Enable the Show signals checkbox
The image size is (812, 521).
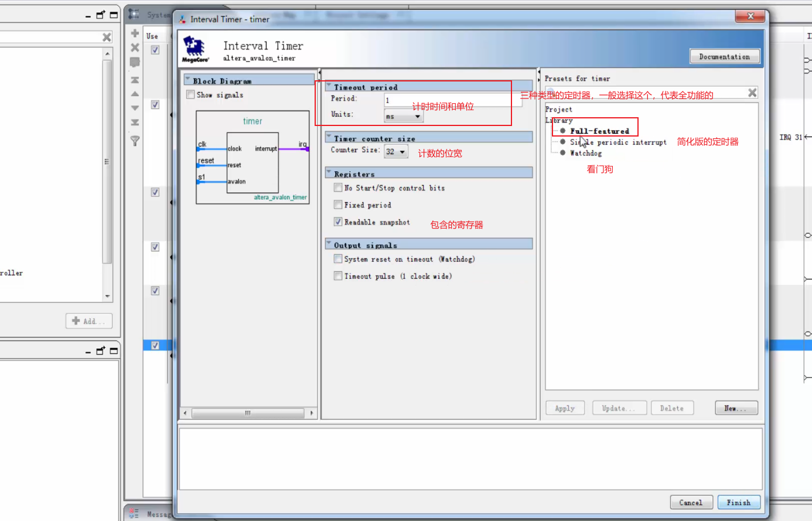190,94
